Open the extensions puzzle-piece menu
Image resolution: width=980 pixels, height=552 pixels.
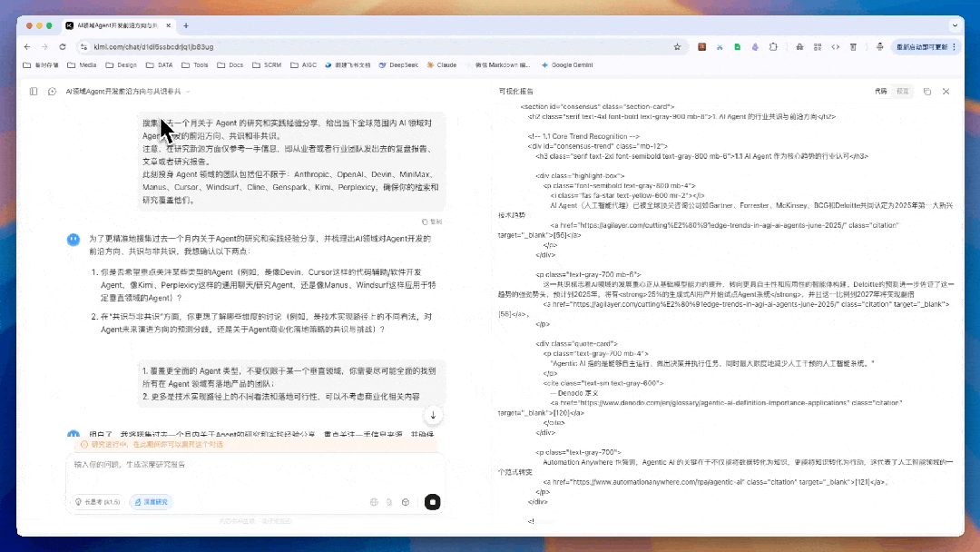pyautogui.click(x=773, y=47)
